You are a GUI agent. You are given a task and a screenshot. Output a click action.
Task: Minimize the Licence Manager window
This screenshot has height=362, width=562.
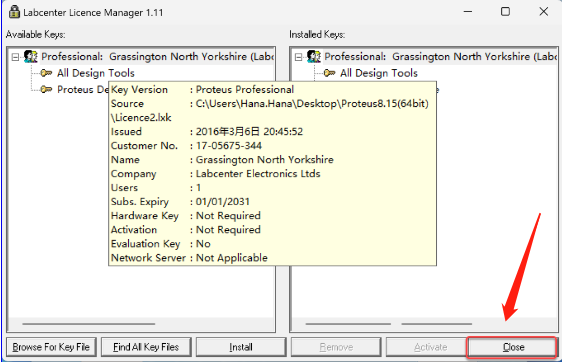[x=468, y=12]
